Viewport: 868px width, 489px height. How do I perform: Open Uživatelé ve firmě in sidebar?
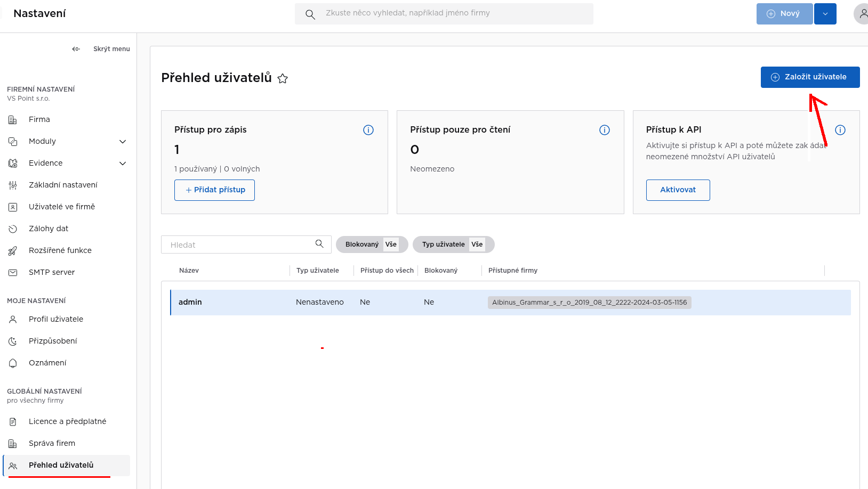tap(62, 207)
